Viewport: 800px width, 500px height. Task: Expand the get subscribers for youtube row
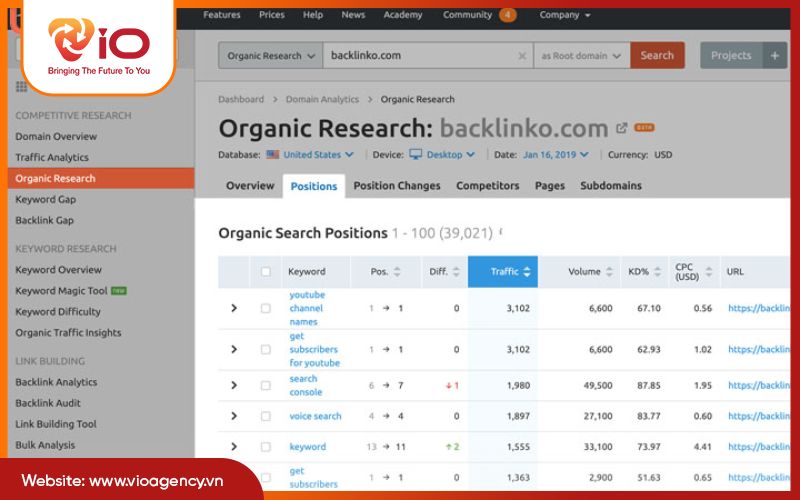click(x=234, y=349)
